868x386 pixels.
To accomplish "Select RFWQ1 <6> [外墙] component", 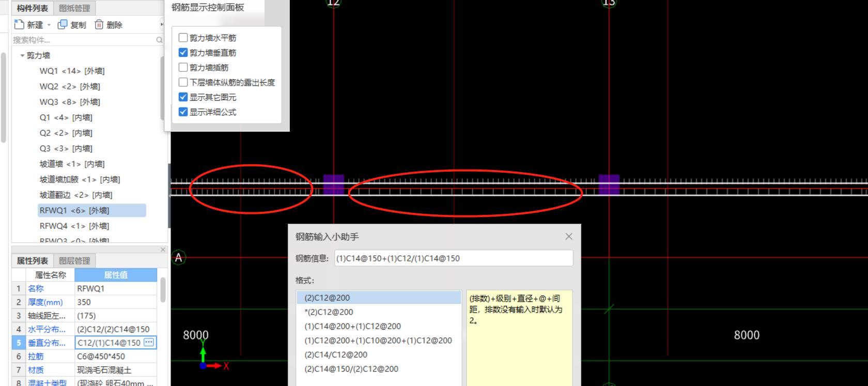I will click(x=92, y=210).
